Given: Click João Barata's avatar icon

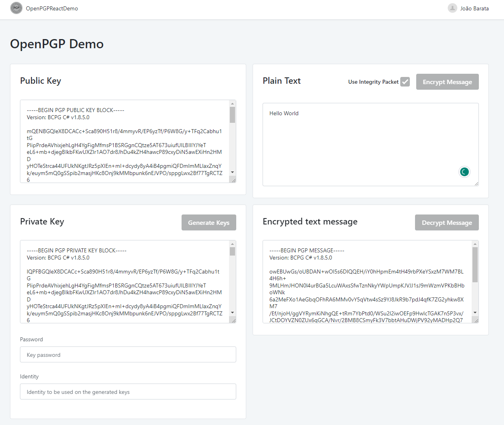Looking at the screenshot, I should tap(453, 8).
